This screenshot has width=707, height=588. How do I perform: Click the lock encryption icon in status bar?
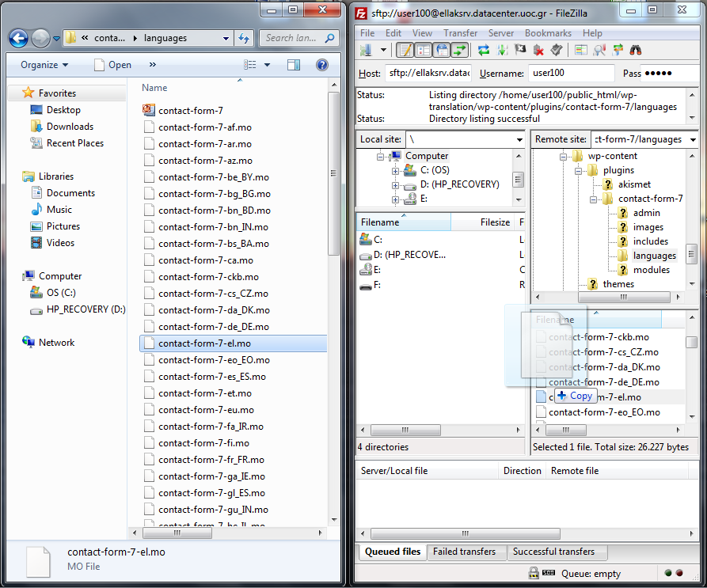534,573
